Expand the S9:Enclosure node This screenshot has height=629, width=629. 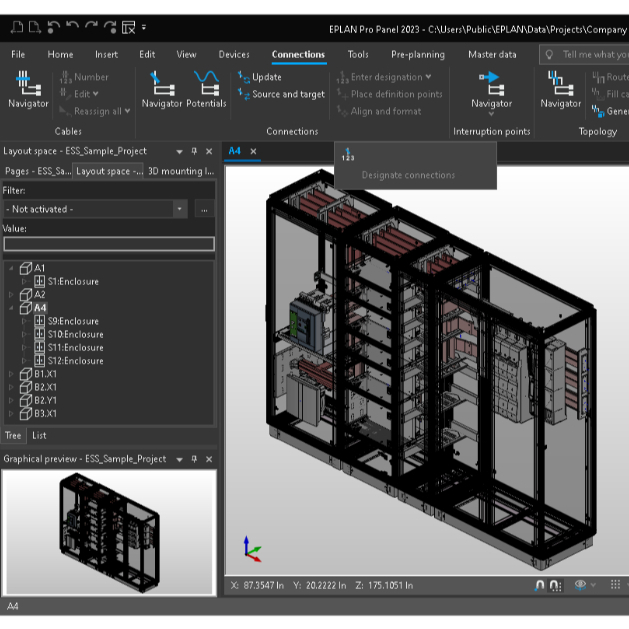coord(24,321)
